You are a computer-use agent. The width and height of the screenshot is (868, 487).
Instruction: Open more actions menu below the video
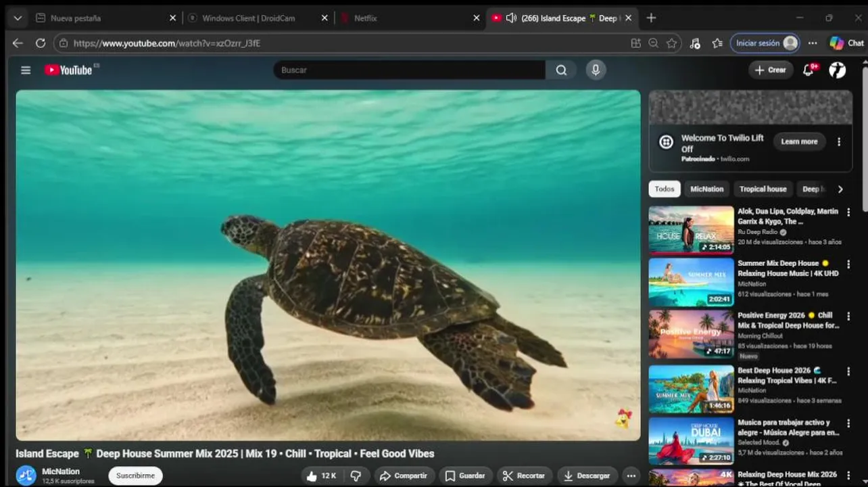631,476
